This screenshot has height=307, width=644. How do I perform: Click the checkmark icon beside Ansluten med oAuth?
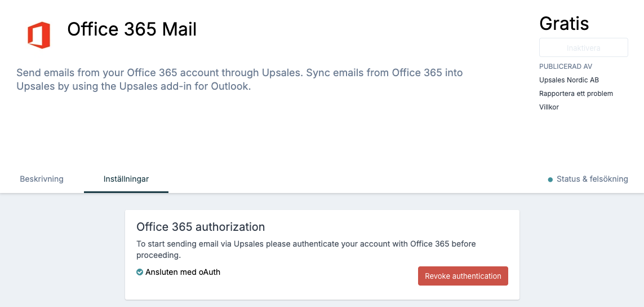[140, 272]
